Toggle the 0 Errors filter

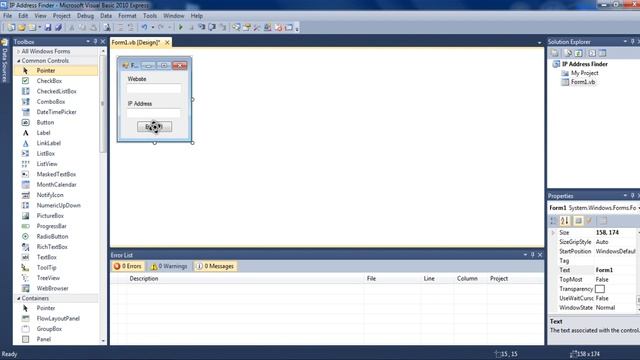coord(128,266)
